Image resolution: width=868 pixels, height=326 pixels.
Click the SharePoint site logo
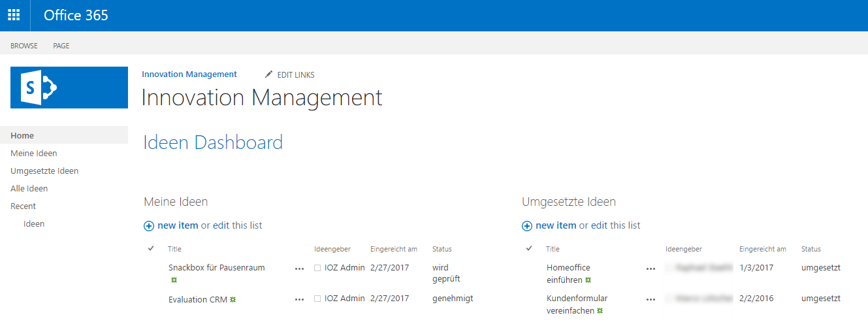[x=69, y=87]
